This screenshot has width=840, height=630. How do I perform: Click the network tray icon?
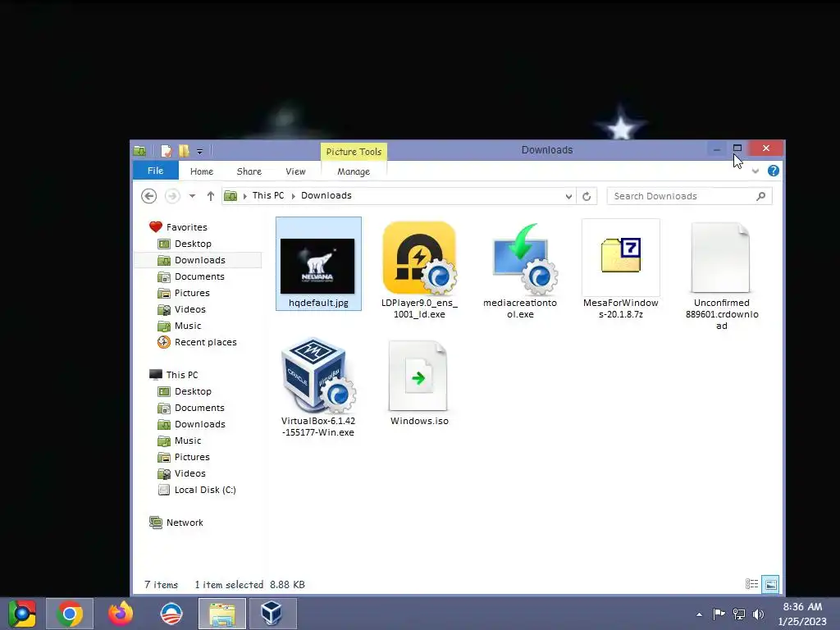tap(739, 614)
